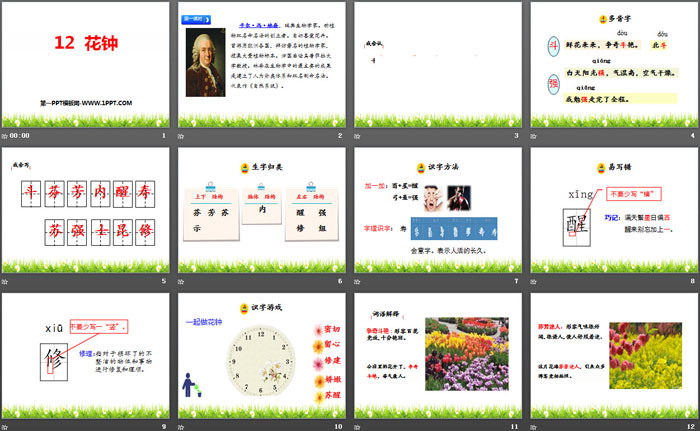Click the slide number 7 label

[x=517, y=281]
